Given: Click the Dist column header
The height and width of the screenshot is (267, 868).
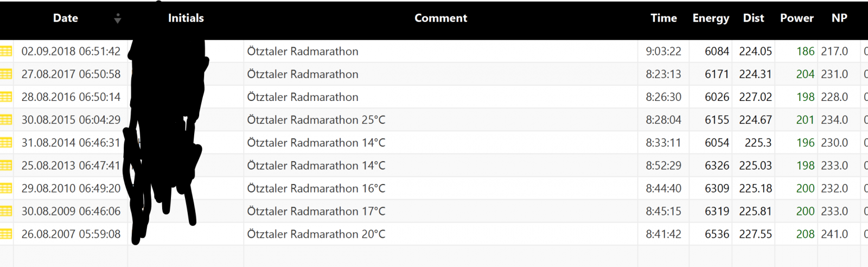Looking at the screenshot, I should 754,18.
